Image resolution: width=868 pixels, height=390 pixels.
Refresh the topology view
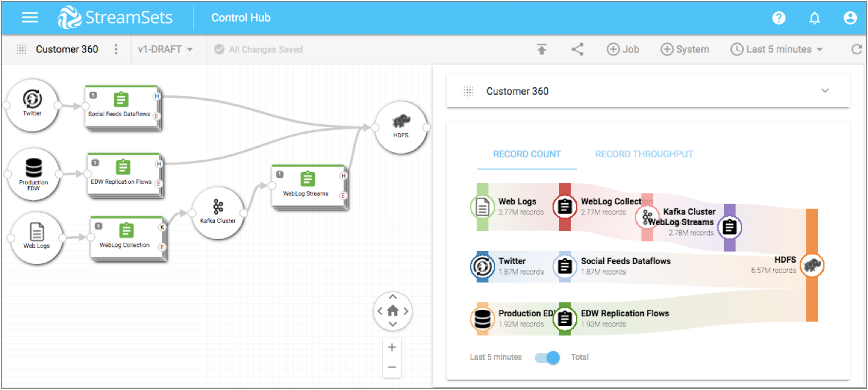856,49
